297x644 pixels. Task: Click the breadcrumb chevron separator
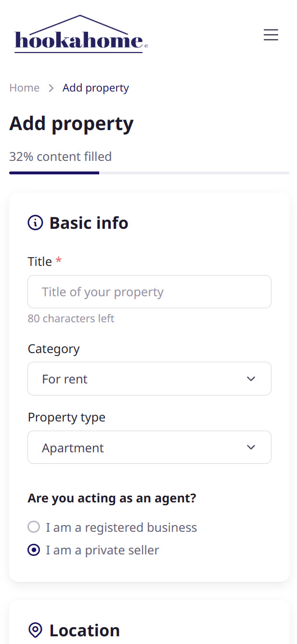click(x=51, y=88)
